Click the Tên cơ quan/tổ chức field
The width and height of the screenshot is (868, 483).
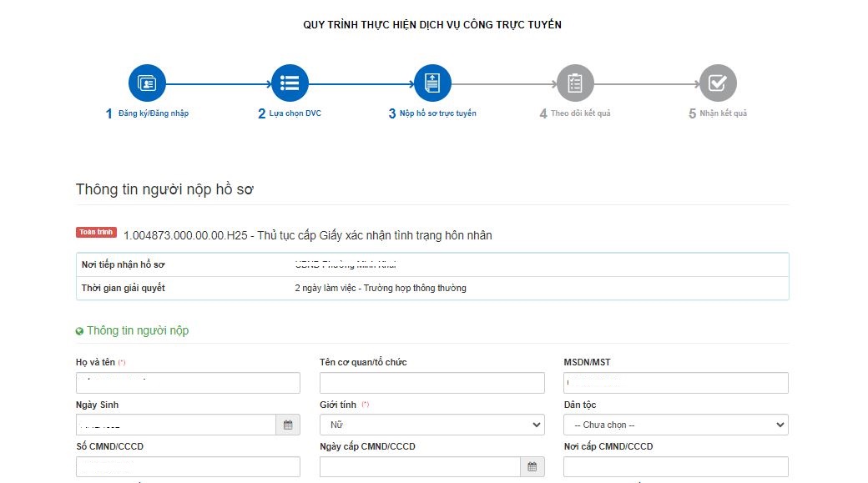pos(431,382)
